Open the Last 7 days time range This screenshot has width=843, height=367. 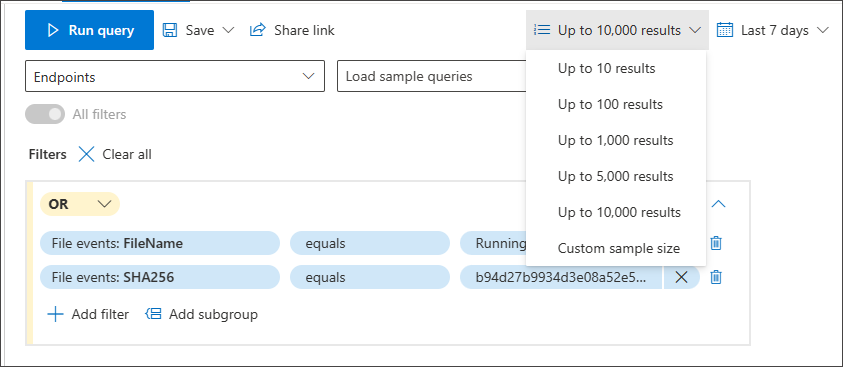point(773,30)
